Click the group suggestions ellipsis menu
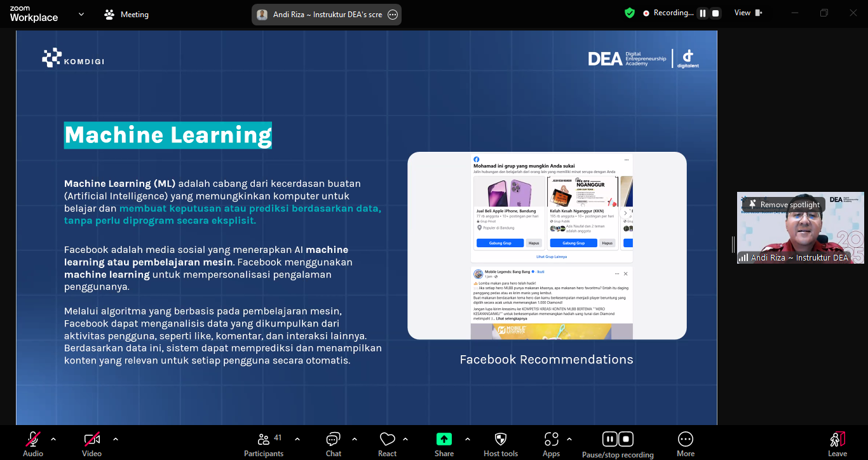 (x=626, y=159)
